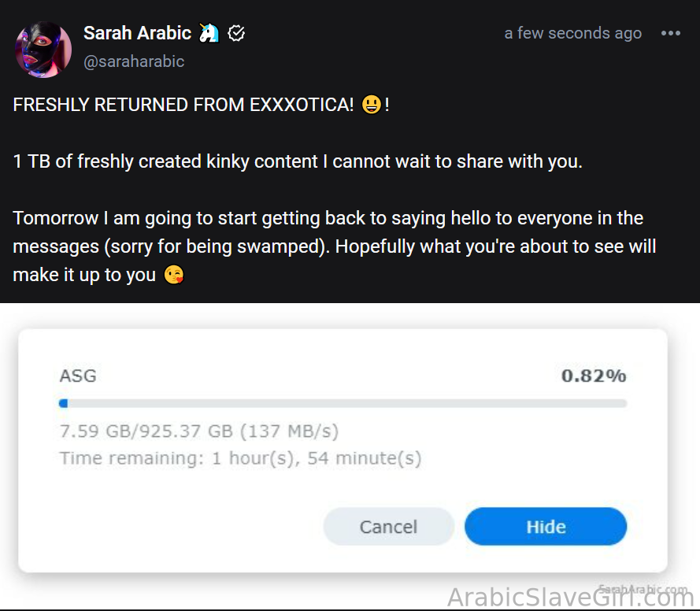Click the unicorn emoji beside the name
This screenshot has height=611, width=700.
click(209, 33)
